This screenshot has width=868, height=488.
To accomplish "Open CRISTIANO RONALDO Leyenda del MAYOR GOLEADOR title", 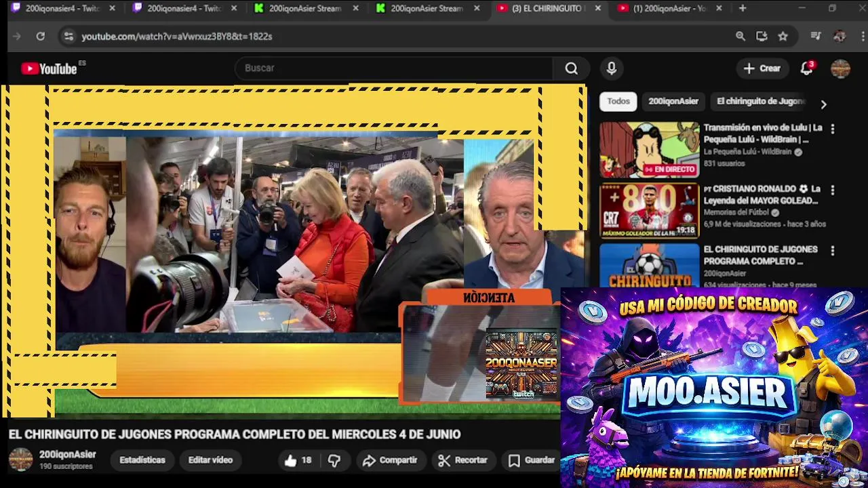I will click(762, 195).
